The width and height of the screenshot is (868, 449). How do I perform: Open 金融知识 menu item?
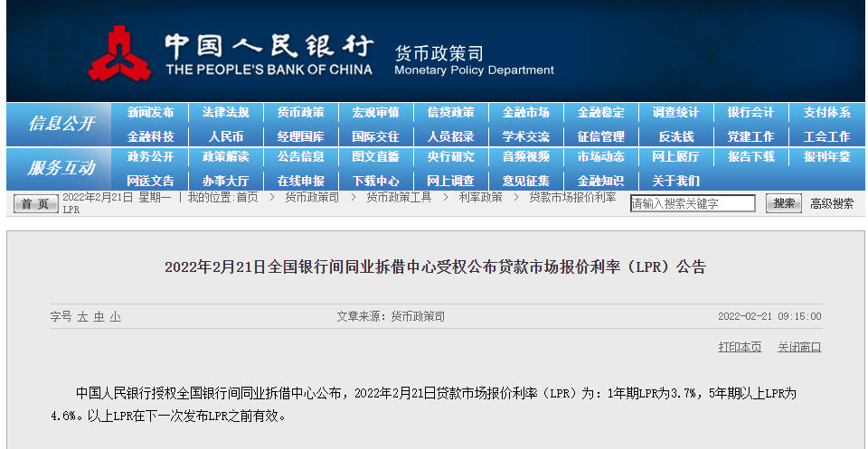pos(600,181)
